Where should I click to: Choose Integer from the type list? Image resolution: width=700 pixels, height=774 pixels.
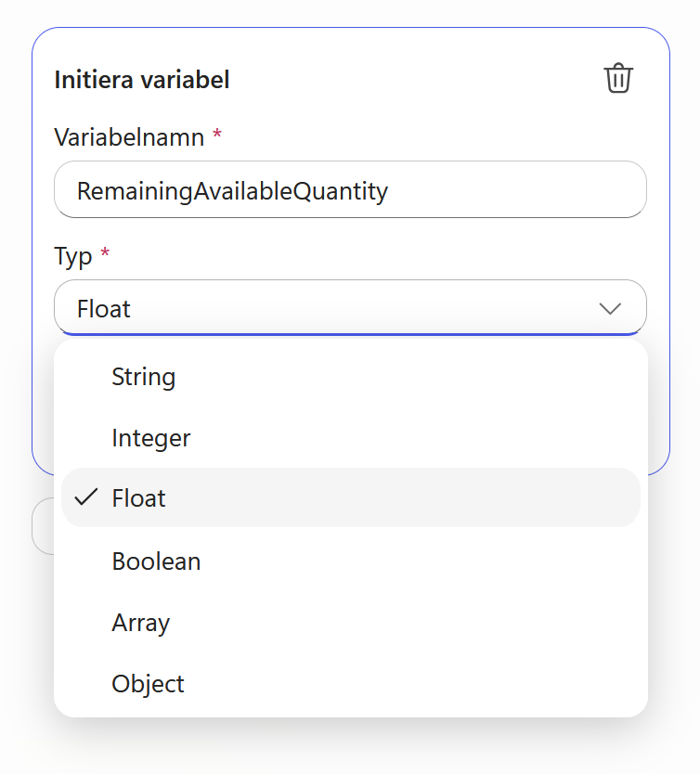pos(351,438)
